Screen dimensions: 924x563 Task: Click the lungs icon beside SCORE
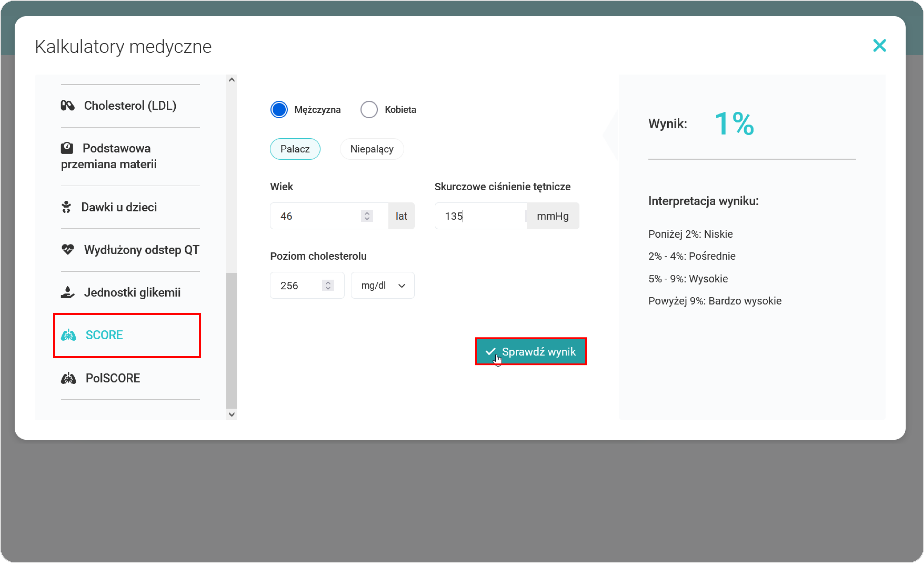69,335
